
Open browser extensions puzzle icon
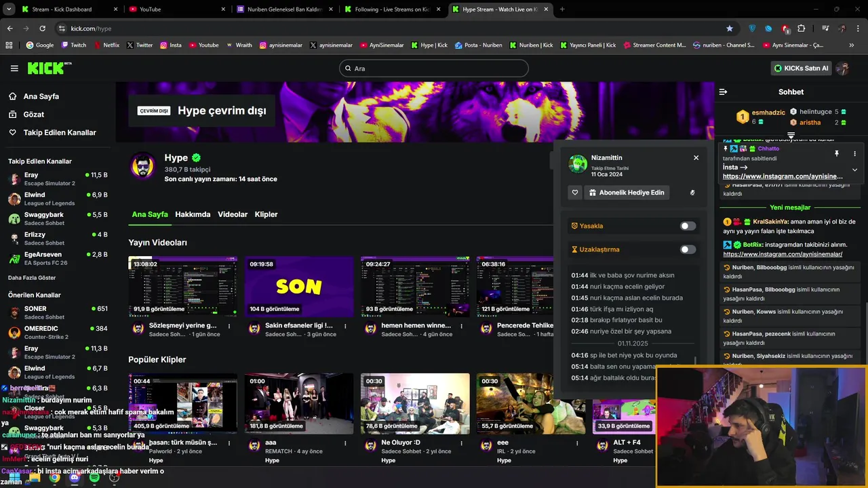pyautogui.click(x=801, y=28)
